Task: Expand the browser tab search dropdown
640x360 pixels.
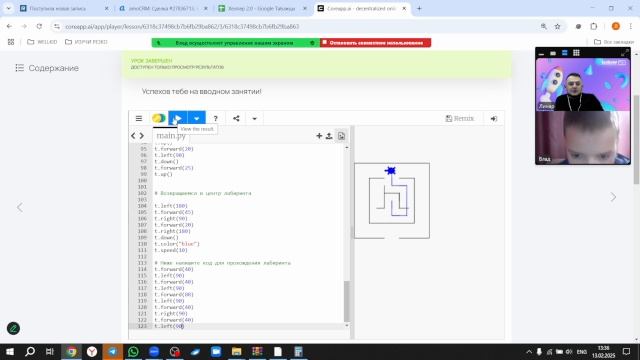Action: click(x=8, y=8)
